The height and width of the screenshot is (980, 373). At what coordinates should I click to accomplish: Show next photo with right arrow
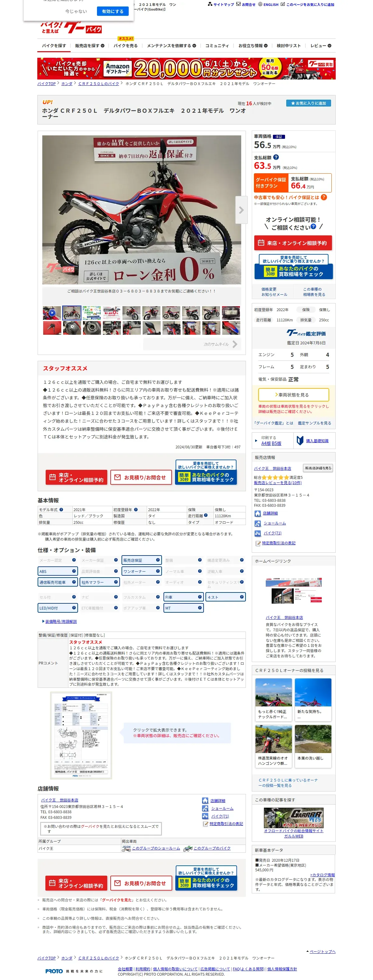click(x=241, y=210)
